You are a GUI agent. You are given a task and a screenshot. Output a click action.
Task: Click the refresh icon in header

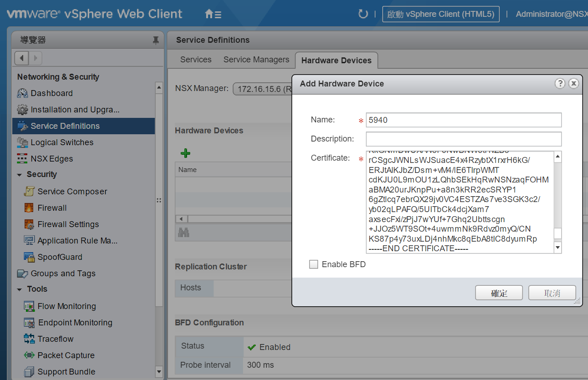pos(363,14)
